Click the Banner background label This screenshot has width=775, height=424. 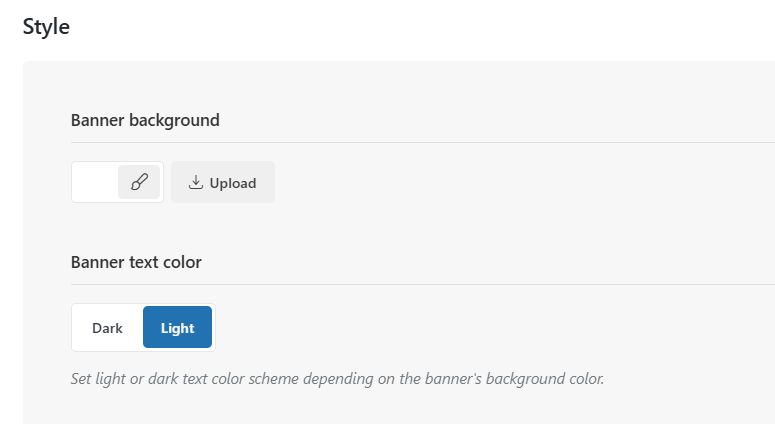click(x=145, y=120)
